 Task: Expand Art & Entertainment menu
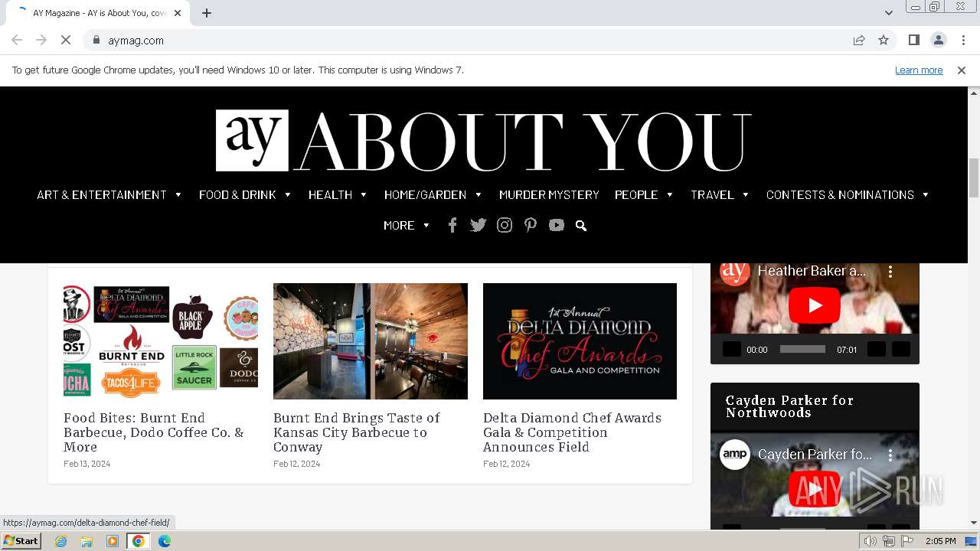[x=109, y=194]
